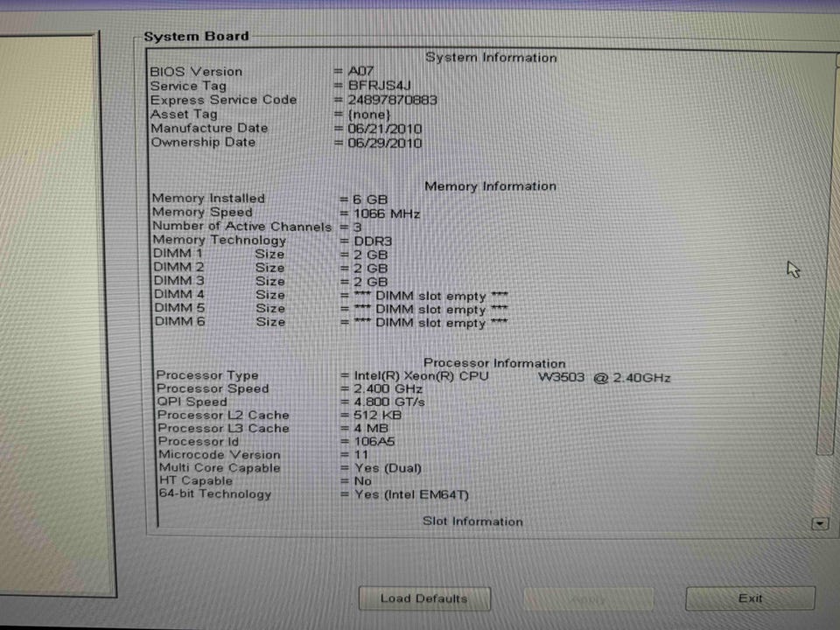Click the Processor Information heading
This screenshot has height=630, width=840.
pos(494,363)
